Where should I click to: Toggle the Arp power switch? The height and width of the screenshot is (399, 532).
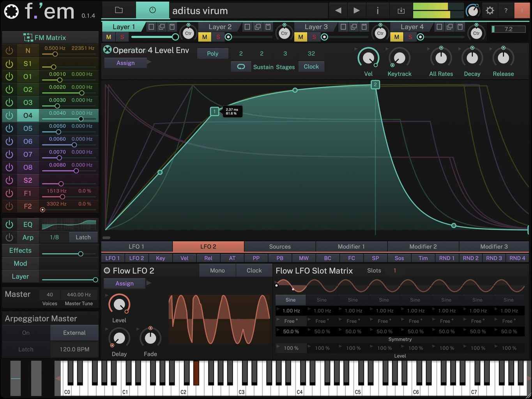[9, 237]
